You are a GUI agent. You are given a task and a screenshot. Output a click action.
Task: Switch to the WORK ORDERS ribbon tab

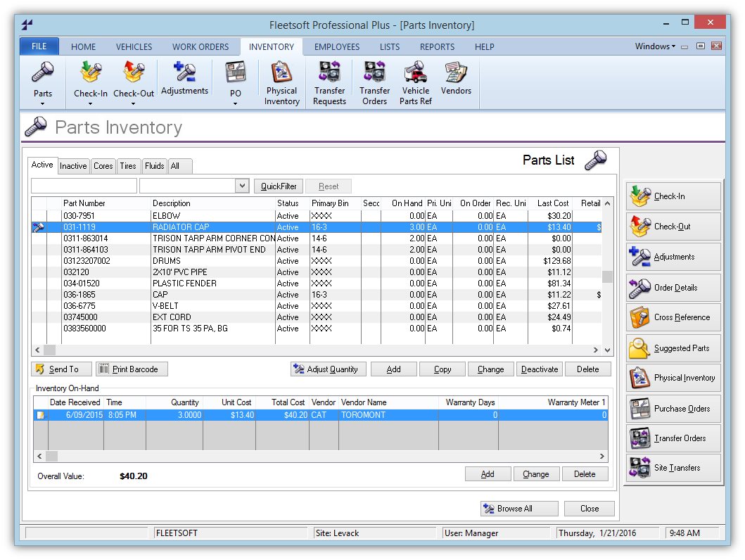(200, 46)
